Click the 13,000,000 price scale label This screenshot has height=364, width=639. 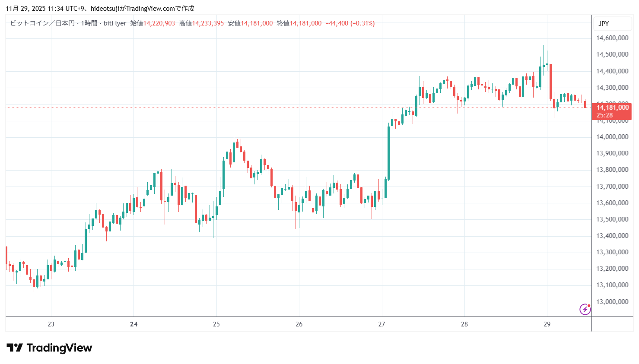tap(612, 302)
